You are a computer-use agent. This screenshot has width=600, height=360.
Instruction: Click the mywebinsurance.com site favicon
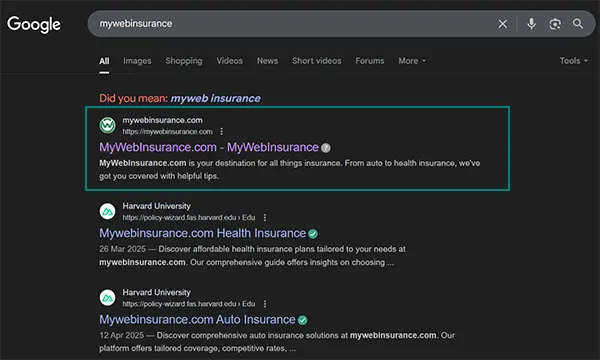pyautogui.click(x=108, y=125)
